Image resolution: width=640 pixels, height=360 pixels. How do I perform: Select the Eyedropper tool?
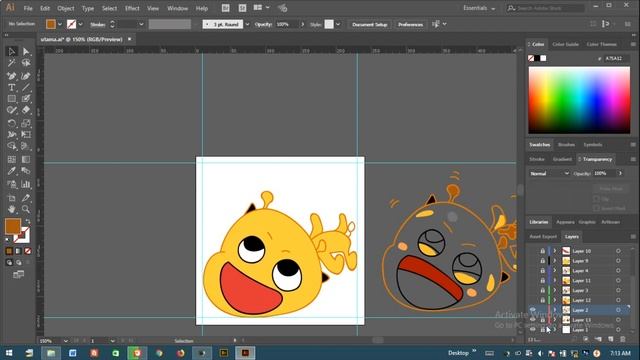point(11,171)
